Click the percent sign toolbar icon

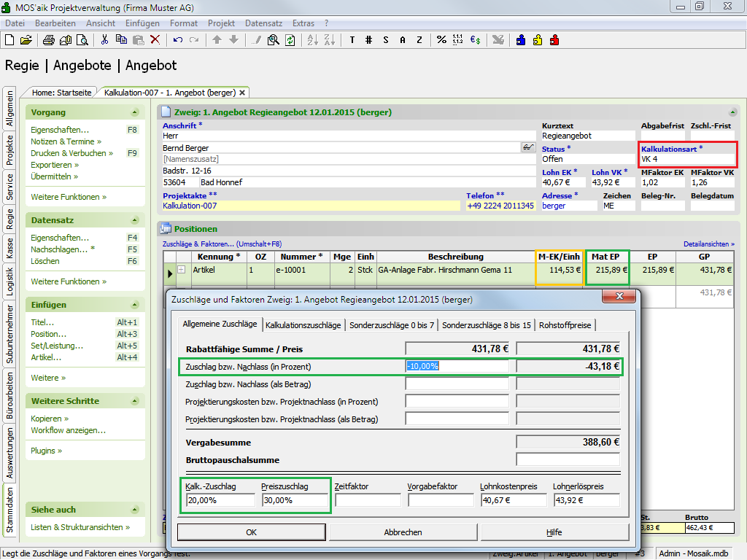tap(441, 40)
